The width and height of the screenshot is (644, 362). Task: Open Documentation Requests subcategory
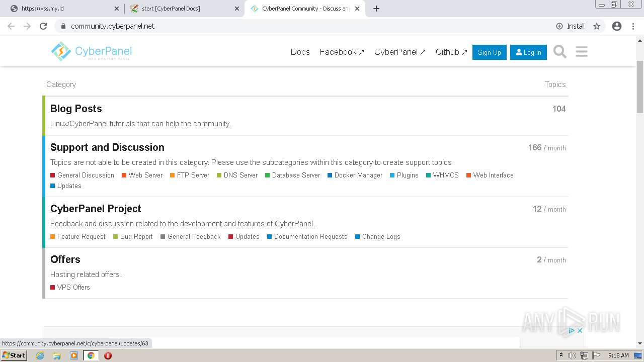pos(307,236)
